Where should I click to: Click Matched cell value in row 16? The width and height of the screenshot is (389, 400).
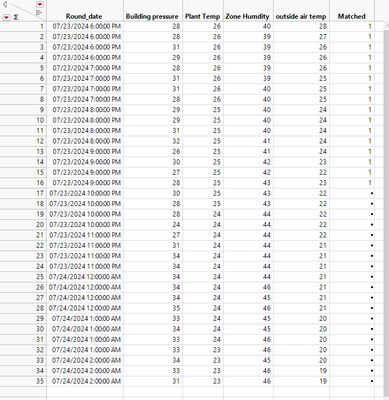coord(370,183)
